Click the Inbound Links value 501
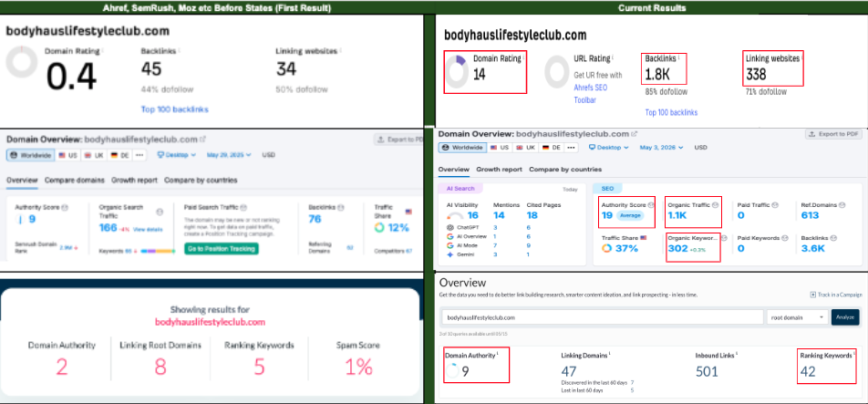The height and width of the screenshot is (404, 868). (x=707, y=371)
